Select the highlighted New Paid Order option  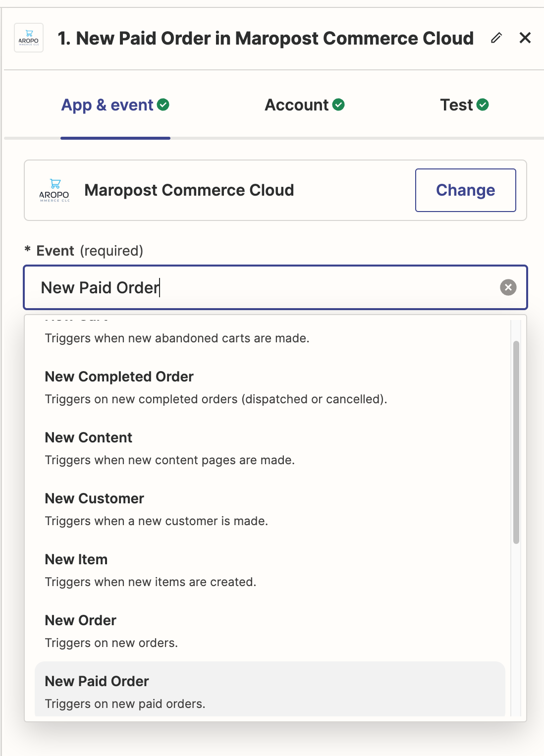tap(270, 689)
